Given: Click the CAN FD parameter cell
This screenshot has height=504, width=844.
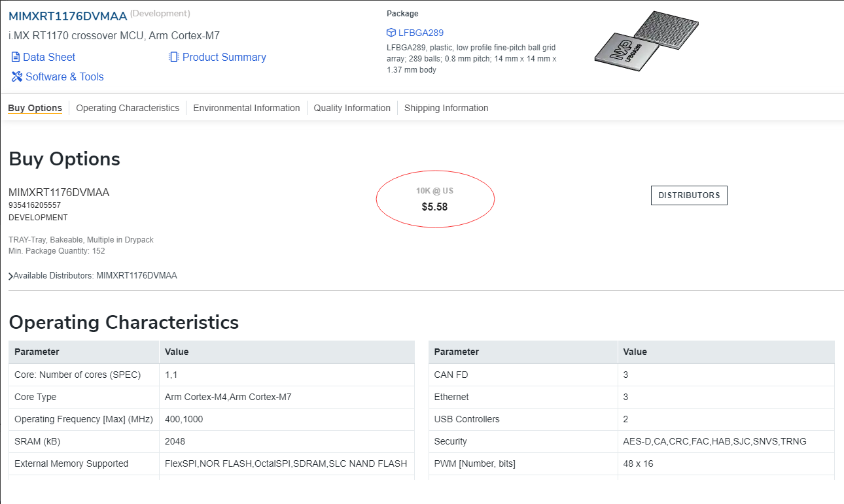Looking at the screenshot, I should [x=523, y=375].
